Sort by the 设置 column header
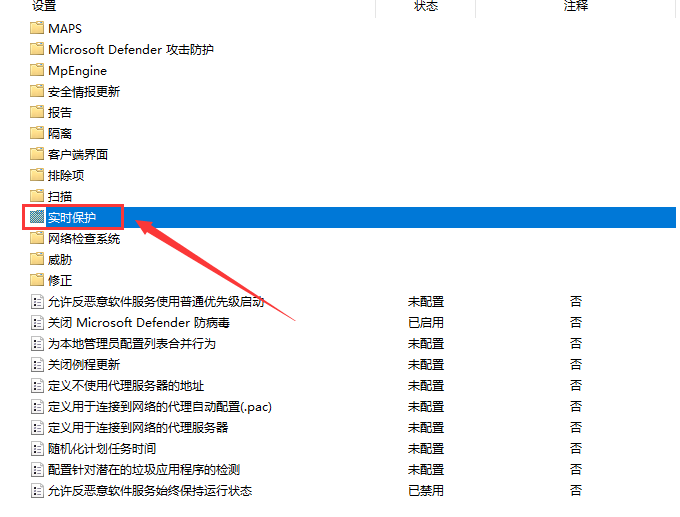680x517 pixels. tap(44, 6)
